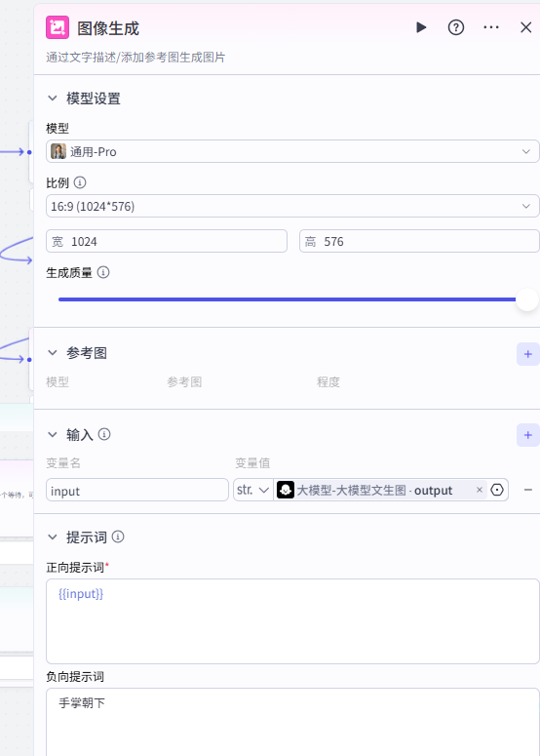
Task: Run the 图像生成 node with play icon
Action: (x=421, y=27)
